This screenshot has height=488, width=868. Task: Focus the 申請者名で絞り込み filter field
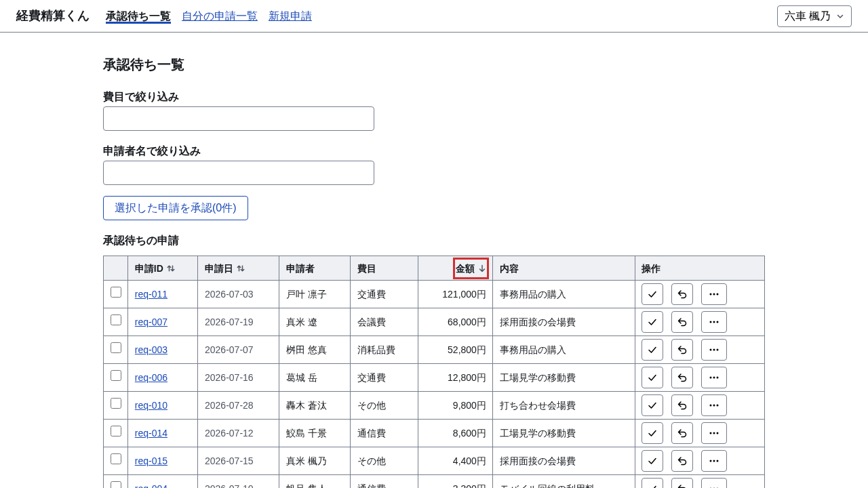[239, 173]
